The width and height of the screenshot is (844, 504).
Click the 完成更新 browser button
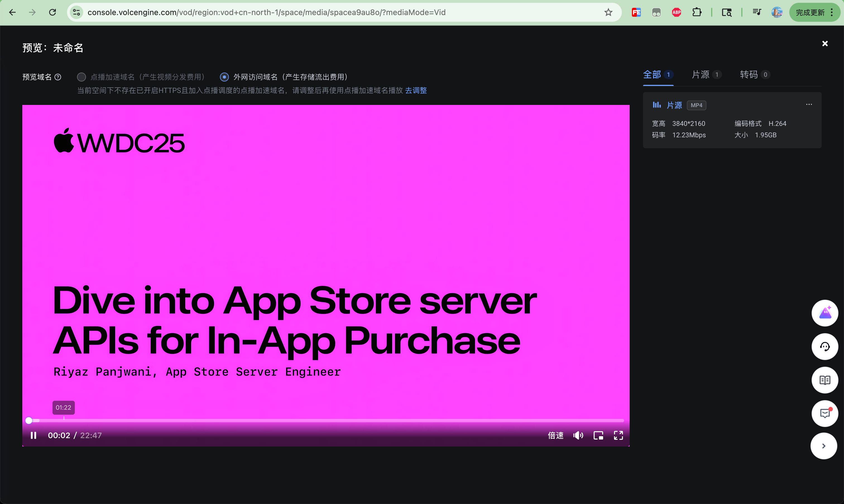(x=810, y=13)
